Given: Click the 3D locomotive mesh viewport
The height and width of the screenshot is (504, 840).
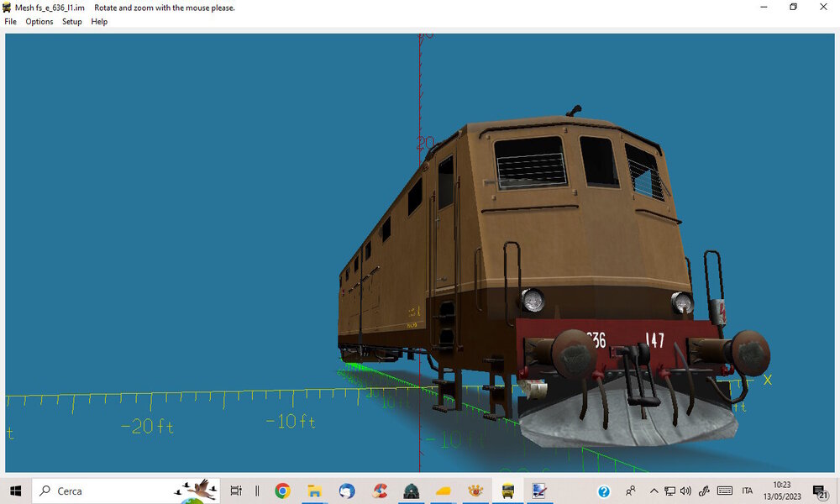Looking at the screenshot, I should pyautogui.click(x=419, y=253).
